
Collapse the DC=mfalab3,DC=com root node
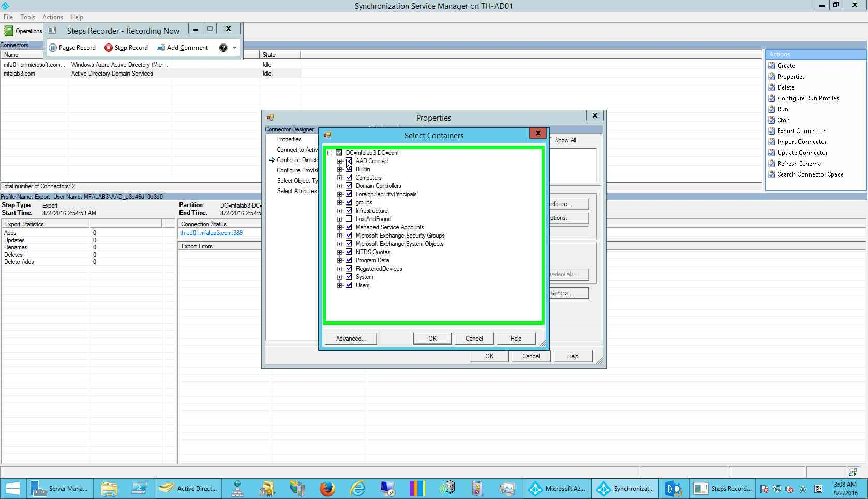330,153
